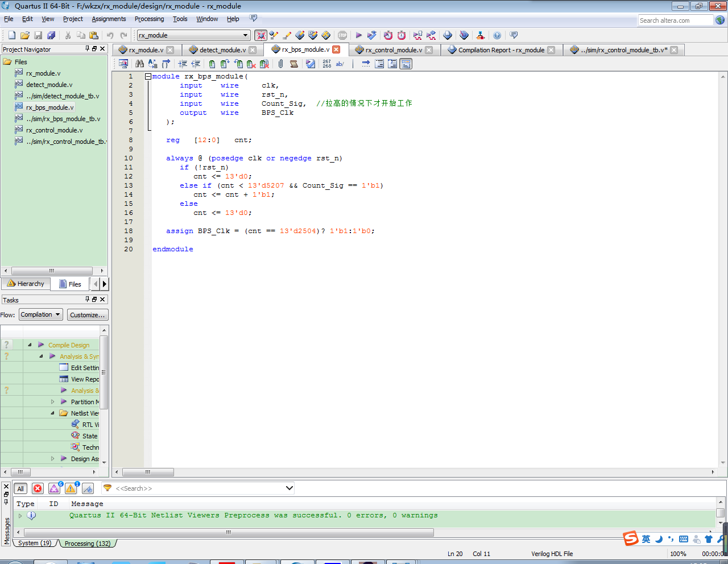Open Find and Replace tool
Screen dimensions: 728x564
pos(152,63)
